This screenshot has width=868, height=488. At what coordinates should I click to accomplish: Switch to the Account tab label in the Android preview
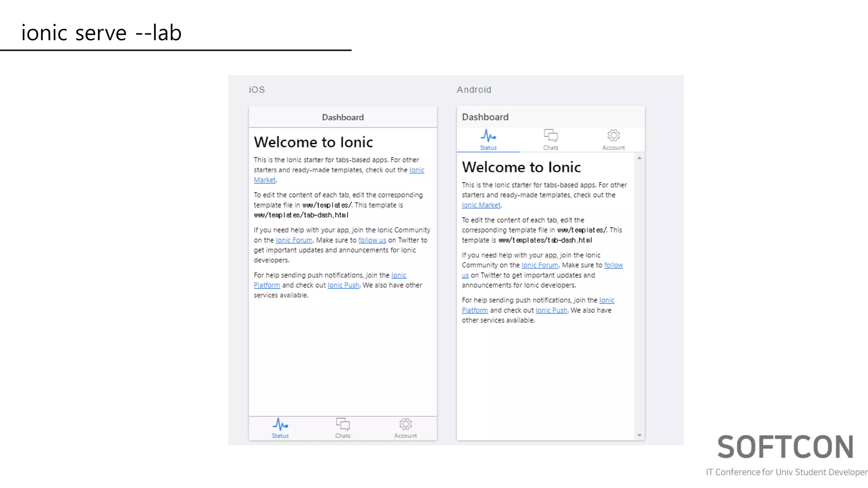613,148
